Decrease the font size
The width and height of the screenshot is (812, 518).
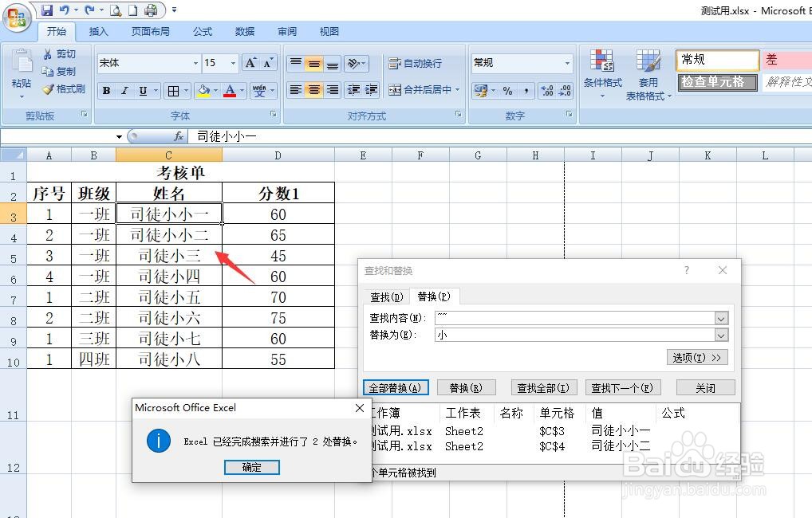pos(268,63)
